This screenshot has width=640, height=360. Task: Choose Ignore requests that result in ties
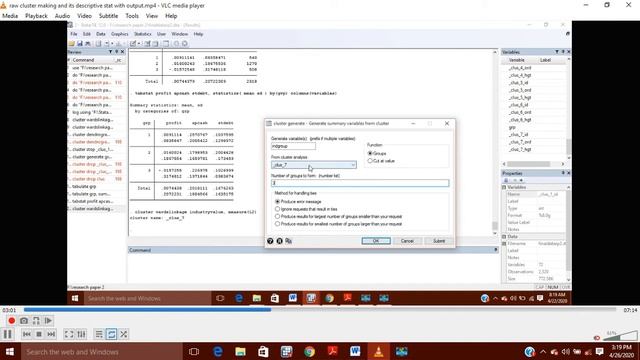[278, 209]
